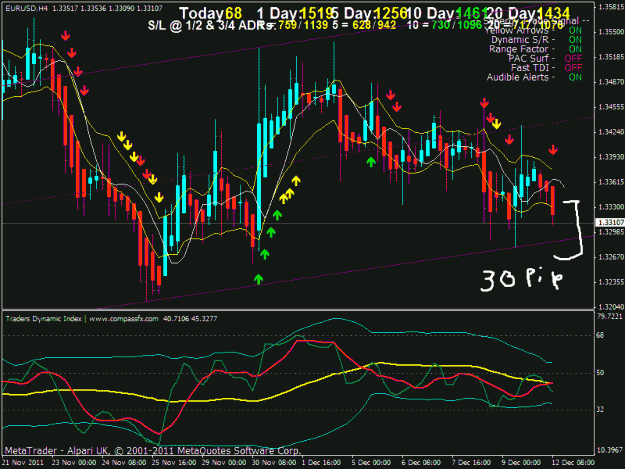Click the '6 Dec 08:00' time label
The height and width of the screenshot is (469, 625).
point(421,462)
